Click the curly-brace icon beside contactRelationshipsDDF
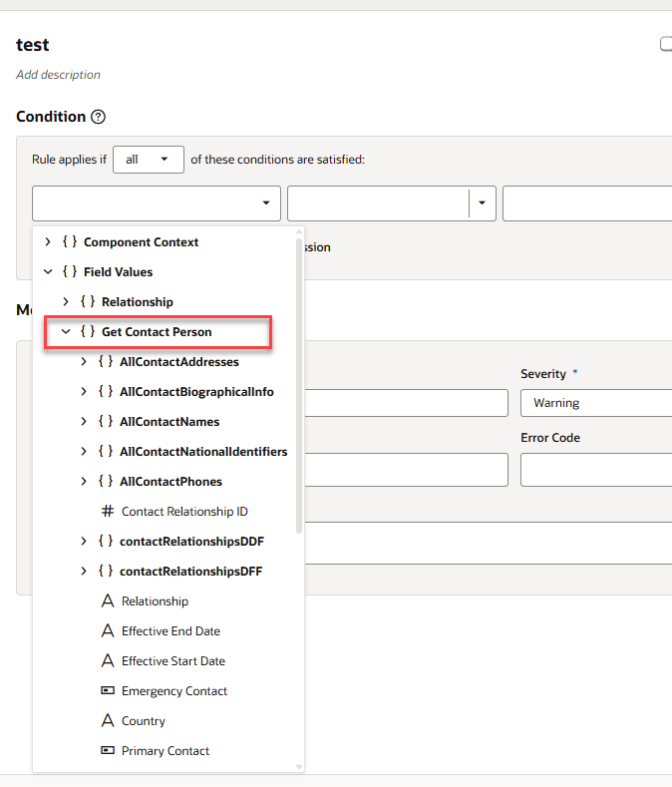 click(106, 541)
